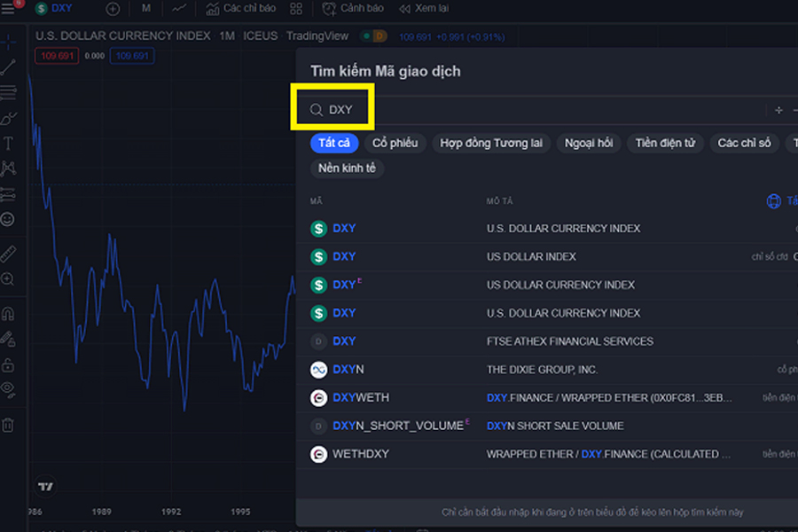Open chart style line icon
The width and height of the screenshot is (798, 532).
pyautogui.click(x=179, y=8)
